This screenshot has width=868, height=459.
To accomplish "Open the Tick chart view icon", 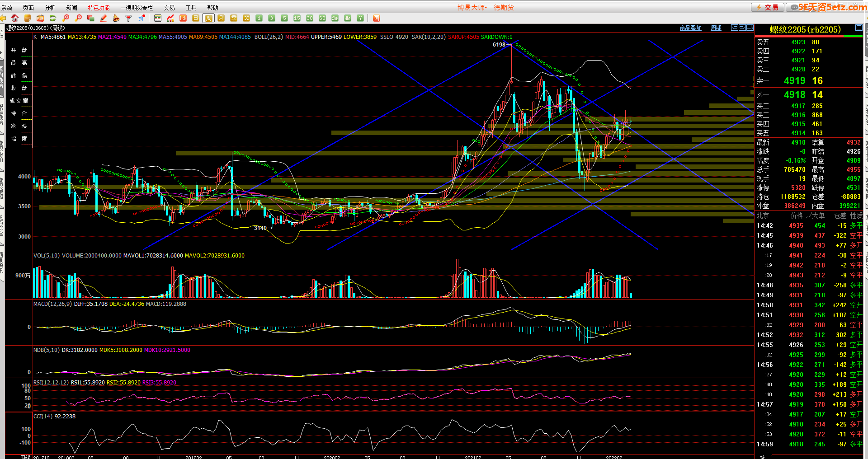I will point(183,18).
